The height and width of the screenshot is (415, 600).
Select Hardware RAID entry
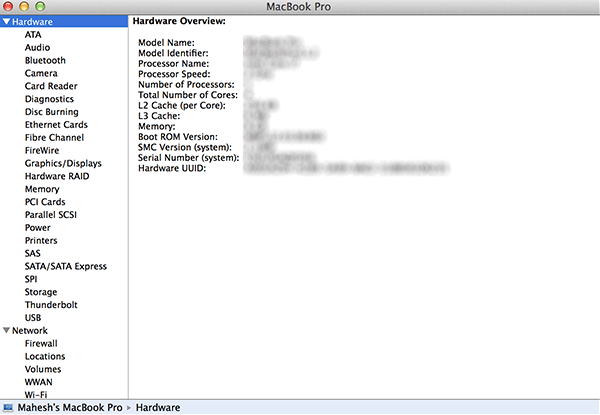pos(57,176)
